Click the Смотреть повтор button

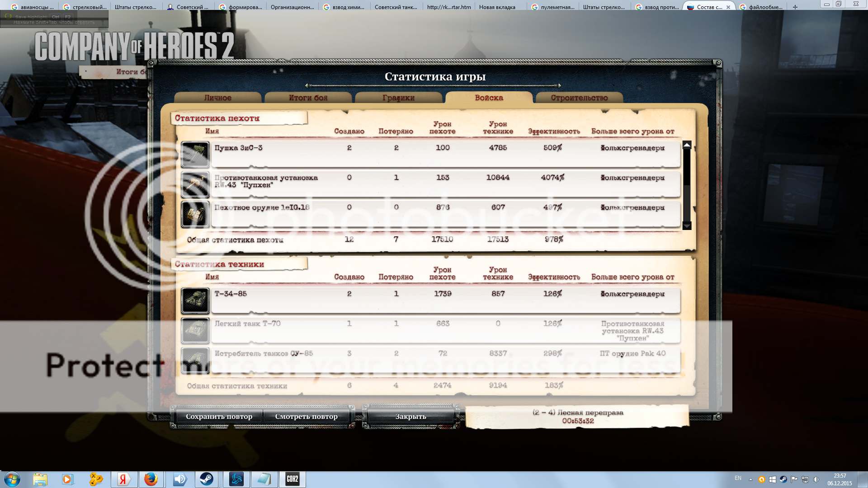click(x=306, y=417)
